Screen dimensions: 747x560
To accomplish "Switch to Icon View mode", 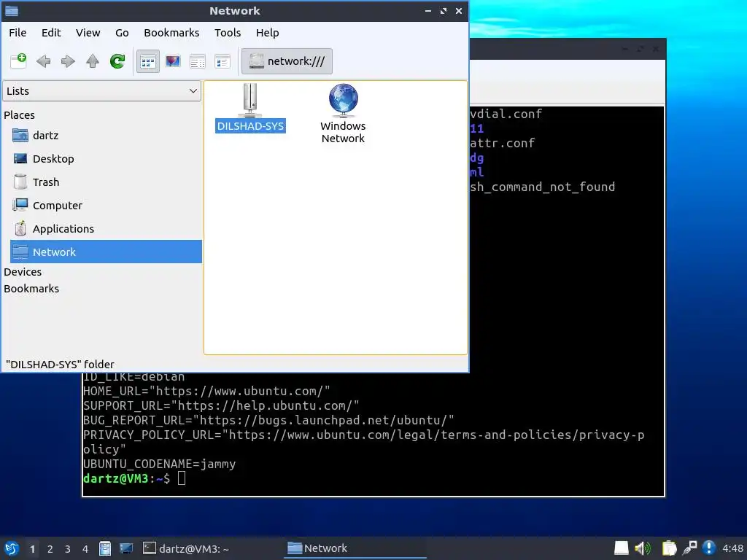I will click(x=148, y=61).
